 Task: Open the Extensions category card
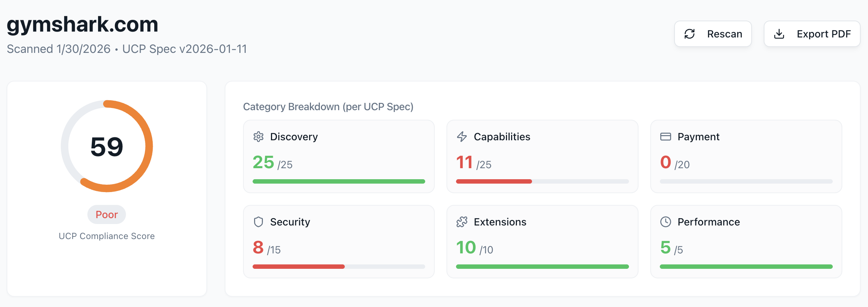coord(542,241)
